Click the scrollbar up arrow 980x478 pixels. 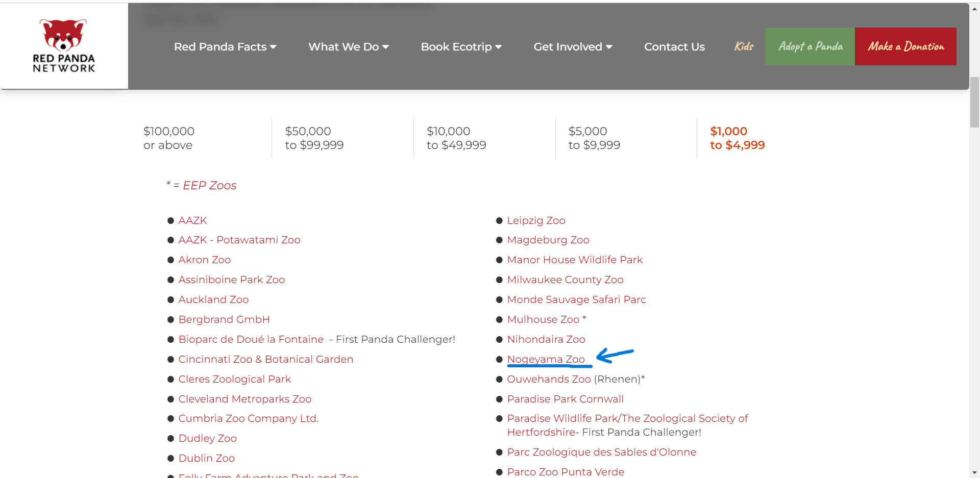(974, 9)
